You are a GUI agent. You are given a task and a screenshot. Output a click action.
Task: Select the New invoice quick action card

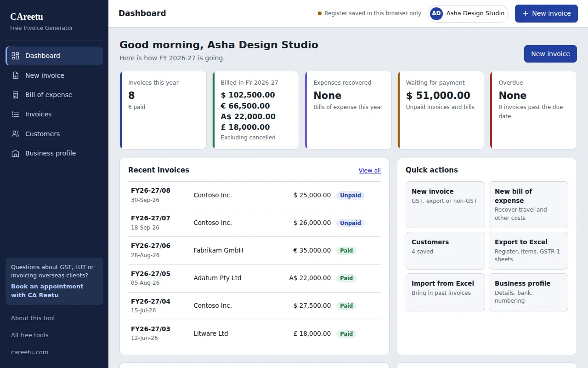[445, 205]
